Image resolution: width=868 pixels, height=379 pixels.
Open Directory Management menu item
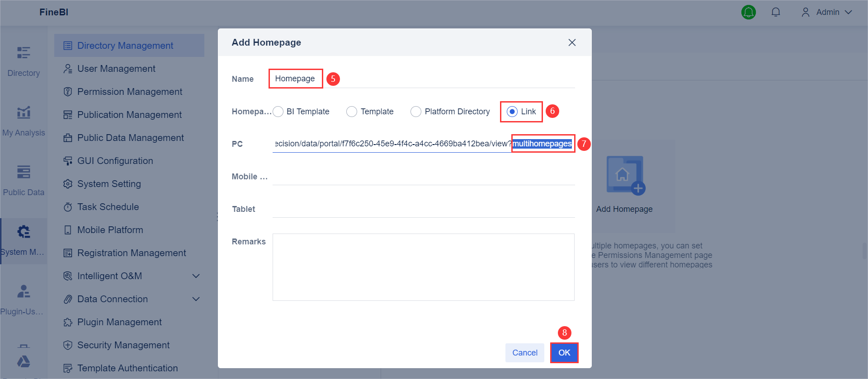129,46
